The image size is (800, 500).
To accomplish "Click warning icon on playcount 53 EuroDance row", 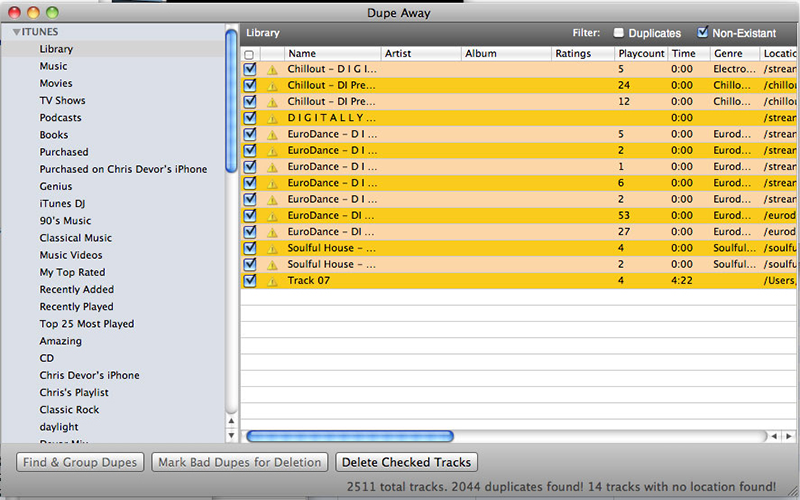I will pos(272,216).
